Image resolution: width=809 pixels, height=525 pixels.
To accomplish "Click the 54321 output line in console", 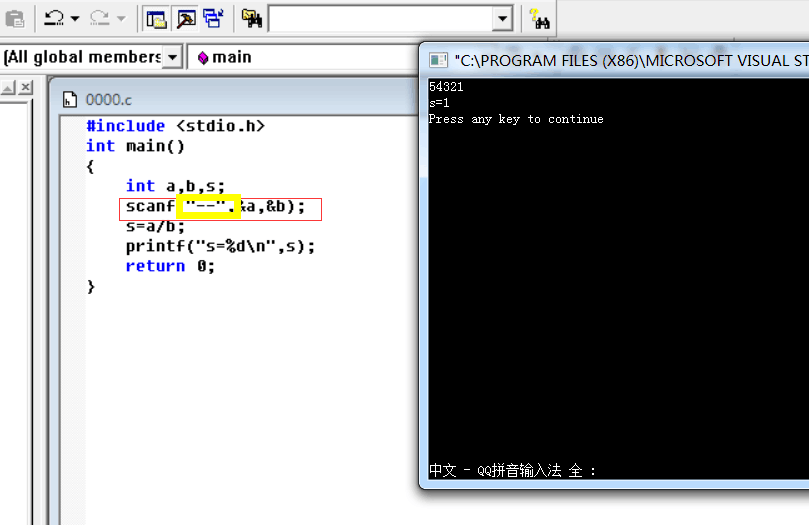I will [x=446, y=87].
